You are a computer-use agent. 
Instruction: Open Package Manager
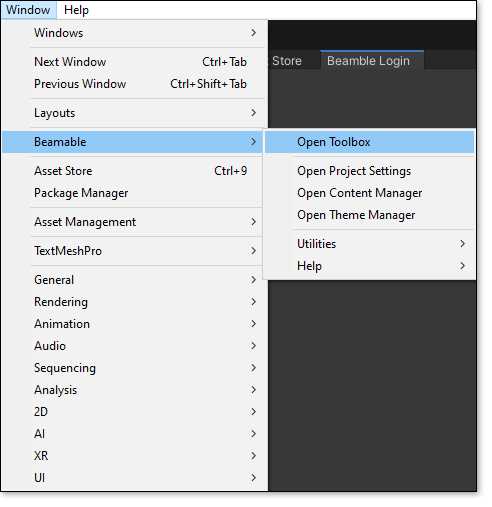pos(132,193)
